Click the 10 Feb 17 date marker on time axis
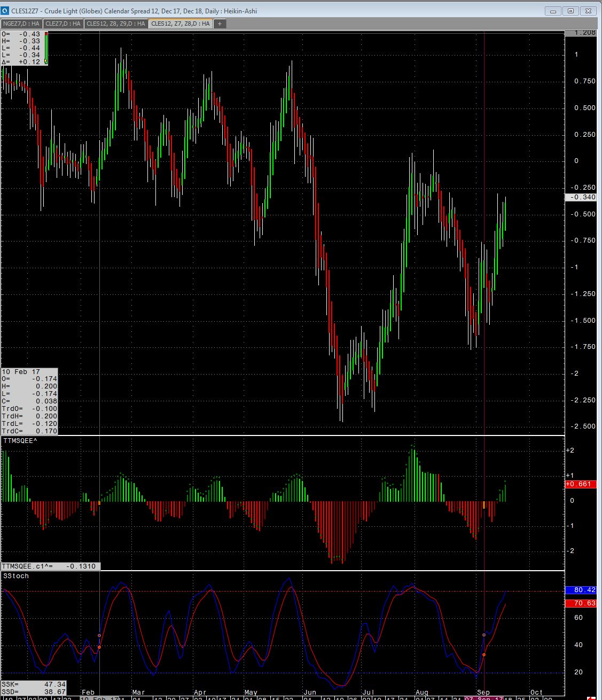Image resolution: width=602 pixels, height=700 pixels. point(100,698)
